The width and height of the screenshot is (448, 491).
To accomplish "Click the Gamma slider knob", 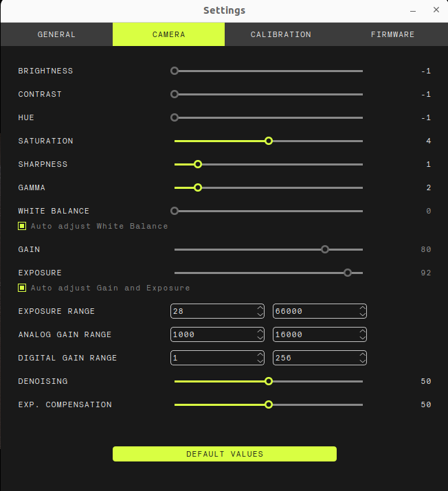I will click(198, 187).
